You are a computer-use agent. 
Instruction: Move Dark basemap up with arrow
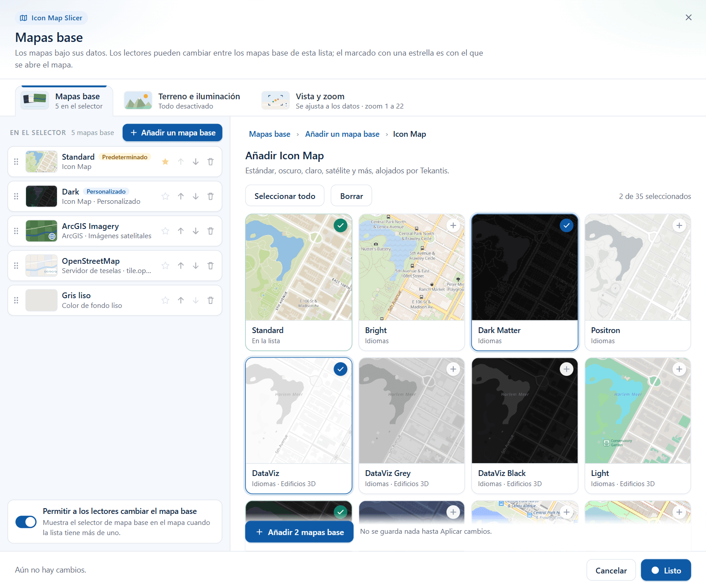(180, 196)
